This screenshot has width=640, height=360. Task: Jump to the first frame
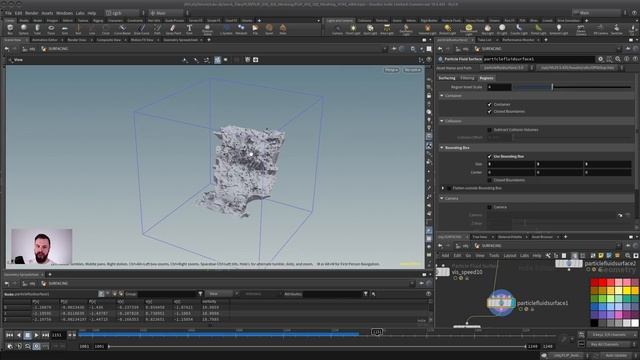(x=9, y=335)
